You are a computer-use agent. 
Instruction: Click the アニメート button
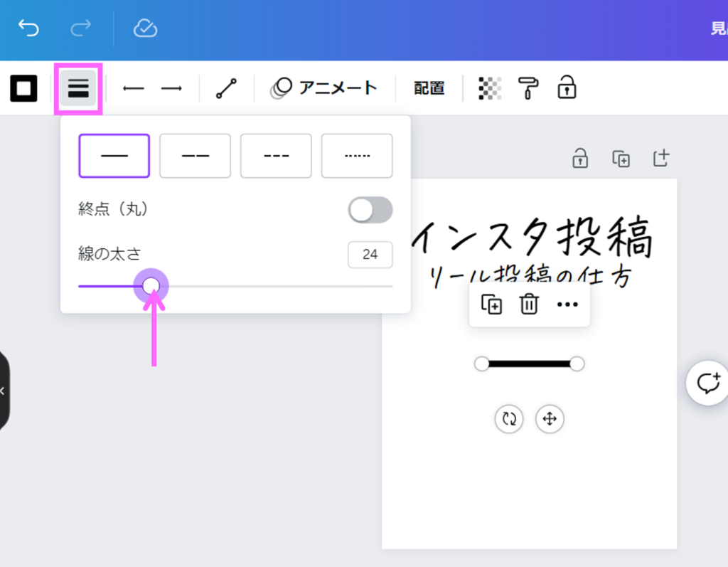(323, 88)
